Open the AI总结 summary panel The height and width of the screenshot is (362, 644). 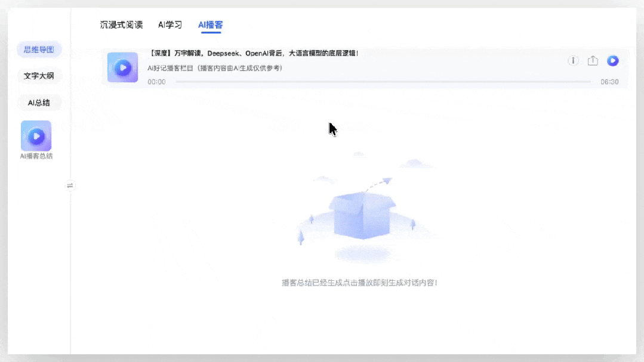pyautogui.click(x=39, y=103)
